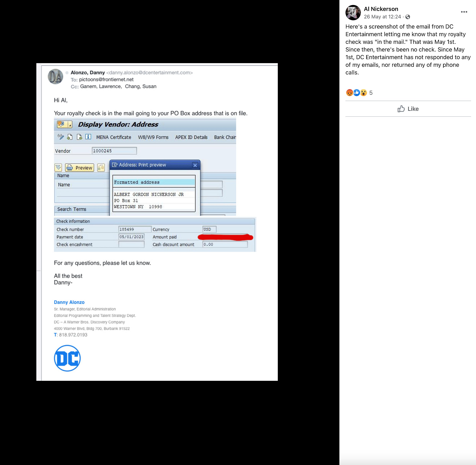
Task: Open APEX ID Details toolbar item
Action: coord(191,137)
